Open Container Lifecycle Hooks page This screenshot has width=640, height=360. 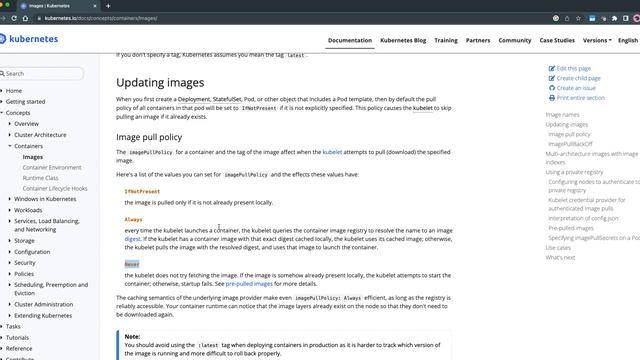point(55,189)
